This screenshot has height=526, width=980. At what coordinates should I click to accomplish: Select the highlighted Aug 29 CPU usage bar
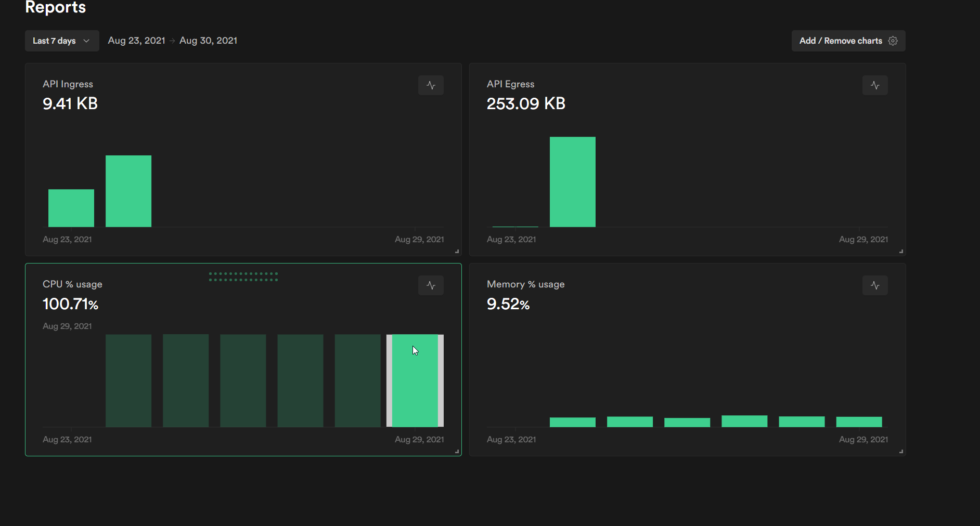point(415,380)
